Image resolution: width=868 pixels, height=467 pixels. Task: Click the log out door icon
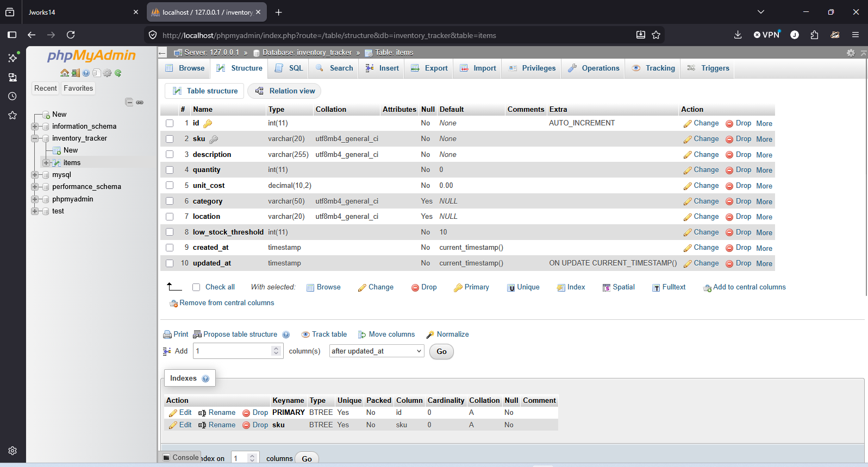(x=76, y=73)
